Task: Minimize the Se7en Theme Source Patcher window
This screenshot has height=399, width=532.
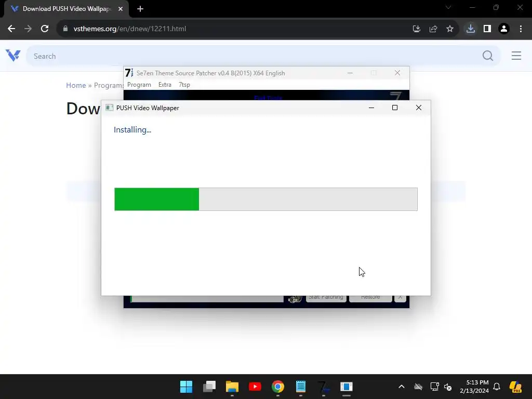Action: pyautogui.click(x=350, y=73)
